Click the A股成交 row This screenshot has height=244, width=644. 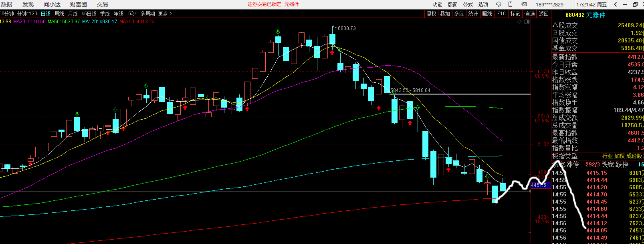(x=598, y=25)
